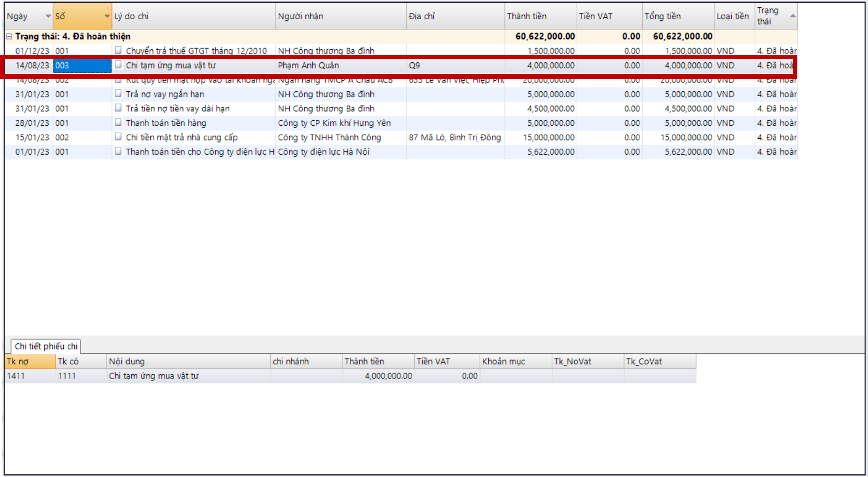The image size is (868, 477).
Task: Click the Trạng thái column sort arrow
Action: [793, 16]
